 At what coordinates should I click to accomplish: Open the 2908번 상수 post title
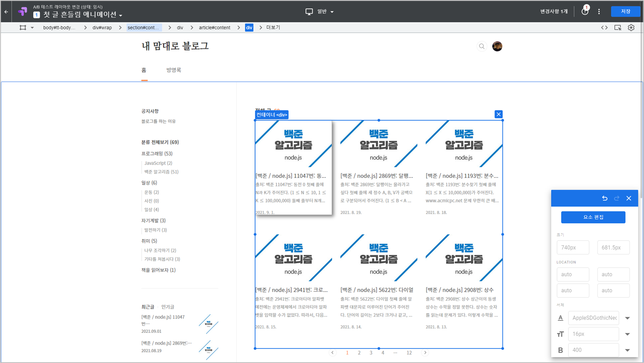click(x=460, y=290)
